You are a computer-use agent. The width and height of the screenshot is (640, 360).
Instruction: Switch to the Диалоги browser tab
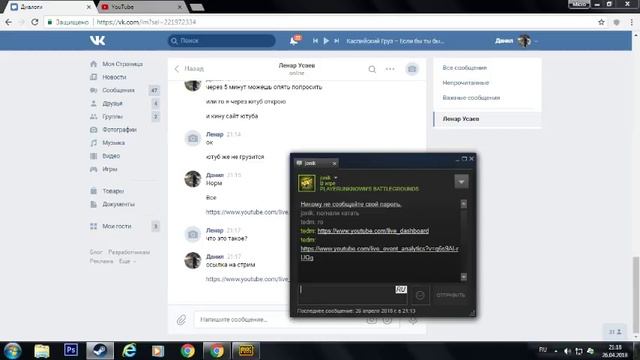click(x=49, y=7)
